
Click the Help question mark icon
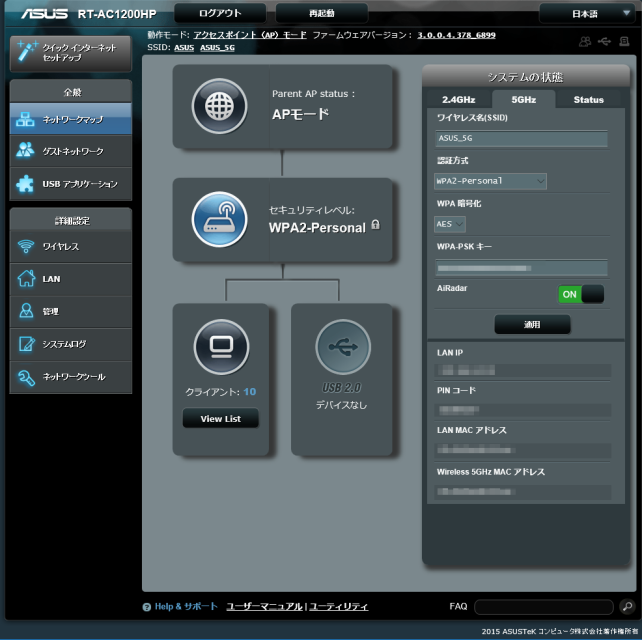(x=147, y=607)
